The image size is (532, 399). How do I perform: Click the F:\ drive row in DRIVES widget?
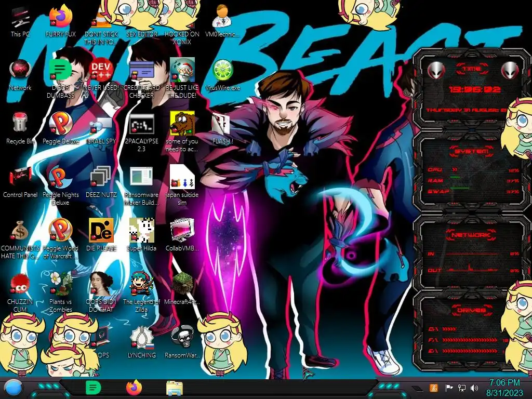coord(468,340)
